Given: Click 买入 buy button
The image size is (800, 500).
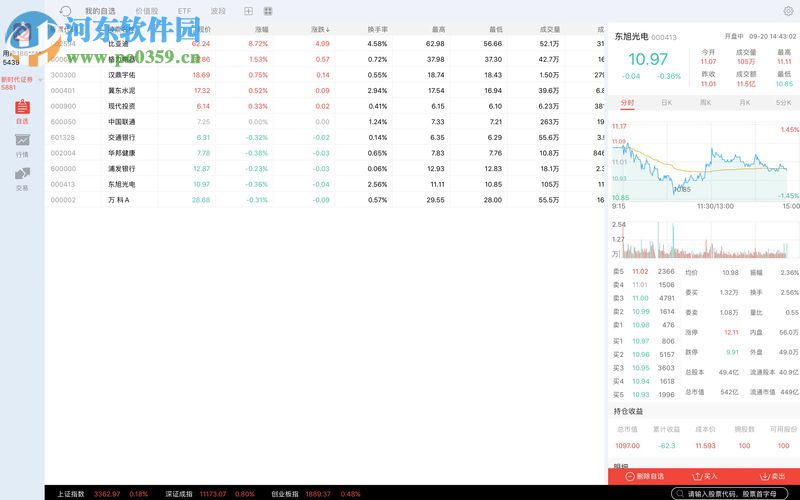Looking at the screenshot, I should [x=705, y=477].
